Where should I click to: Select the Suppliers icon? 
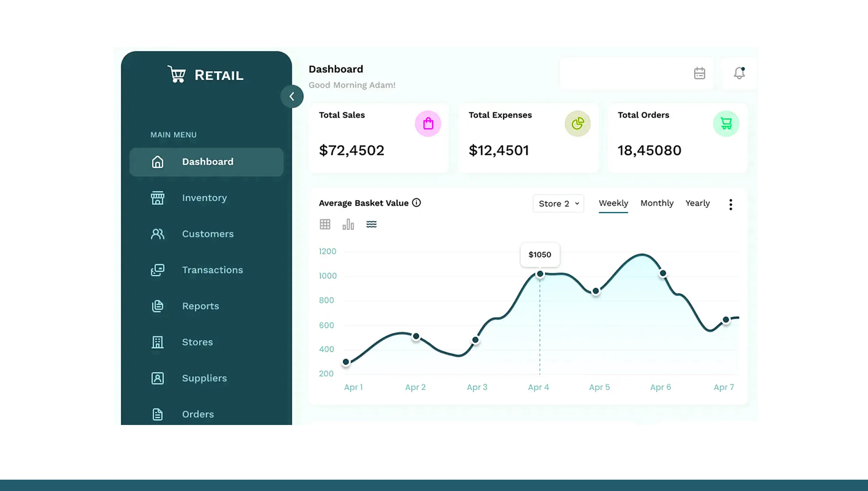point(157,378)
